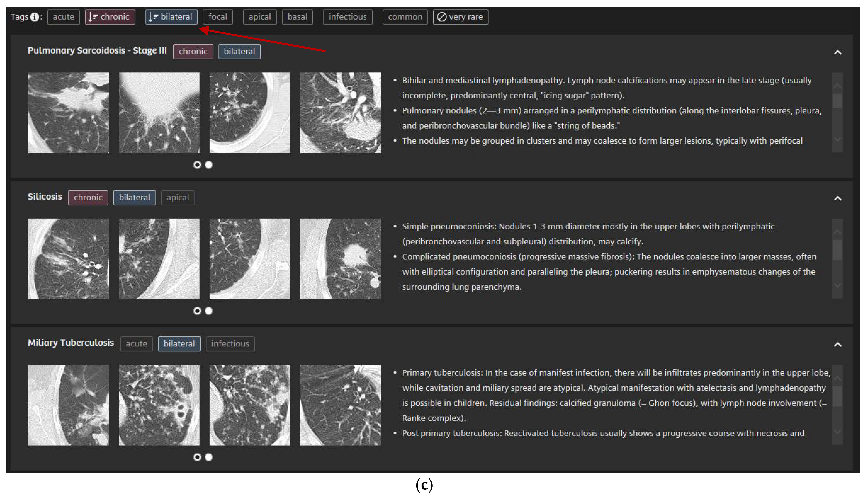Image resolution: width=868 pixels, height=496 pixels.
Task: Click scrollbar thumb of Sarcoidosis description
Action: pyautogui.click(x=837, y=101)
